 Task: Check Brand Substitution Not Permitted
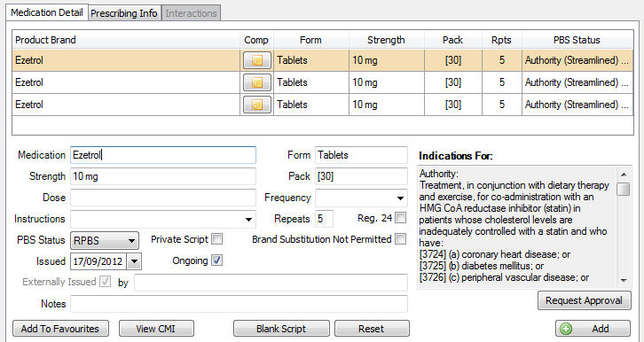click(400, 239)
